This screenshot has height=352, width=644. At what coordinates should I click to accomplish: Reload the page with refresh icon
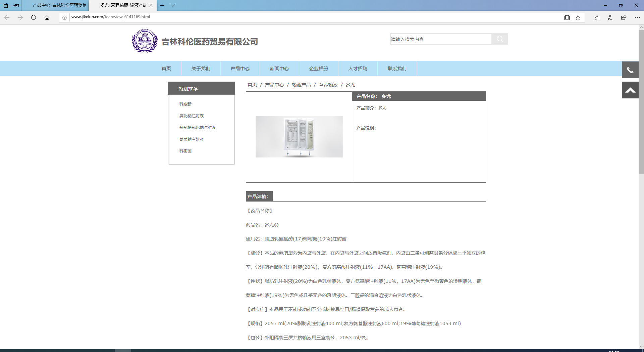(34, 17)
